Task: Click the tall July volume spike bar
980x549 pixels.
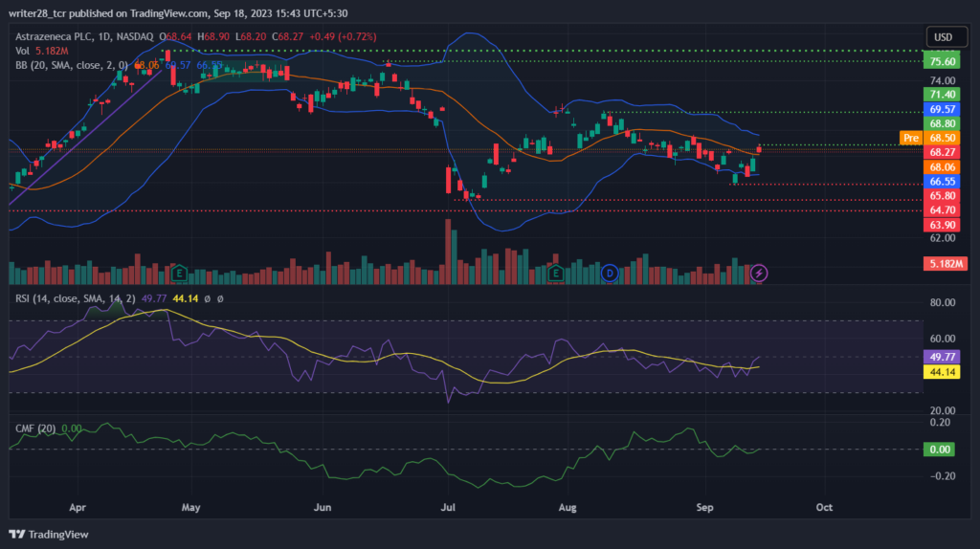Action: pyautogui.click(x=448, y=252)
